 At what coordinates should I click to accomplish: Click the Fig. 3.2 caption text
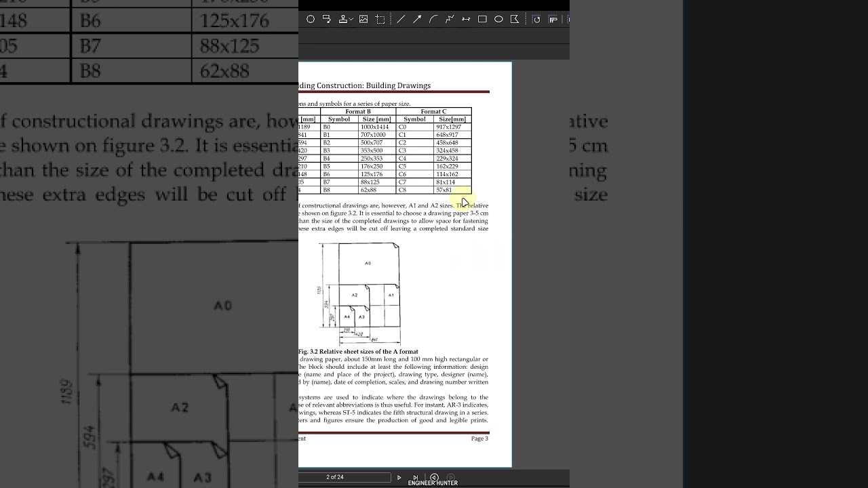359,352
